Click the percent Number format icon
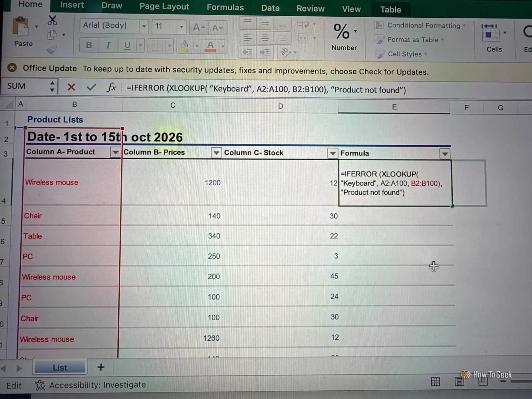Screen dimensions: 532x399 342,32
